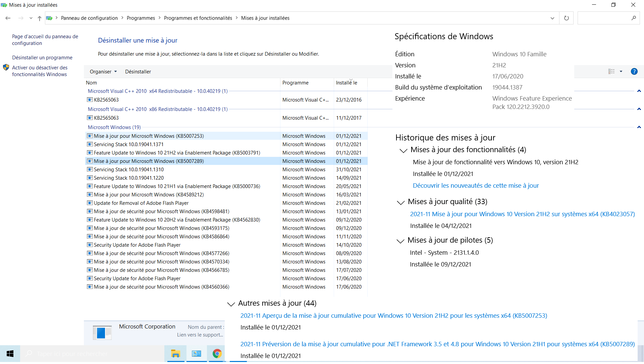Collapse Mises à jour qualité (33) section

[x=400, y=202]
